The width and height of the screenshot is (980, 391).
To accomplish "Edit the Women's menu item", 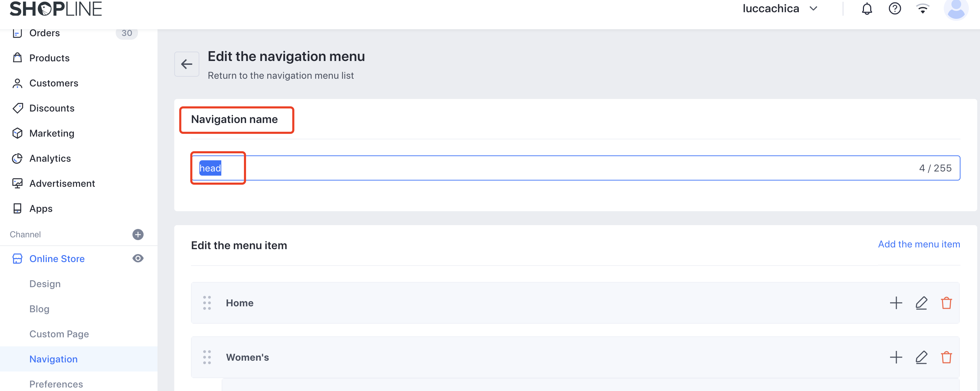I will tap(921, 357).
